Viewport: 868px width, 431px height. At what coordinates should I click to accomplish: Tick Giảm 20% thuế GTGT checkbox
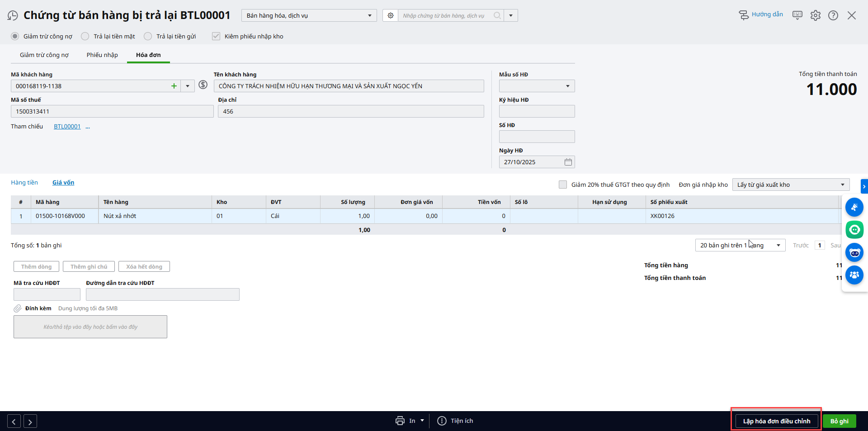[x=563, y=185]
